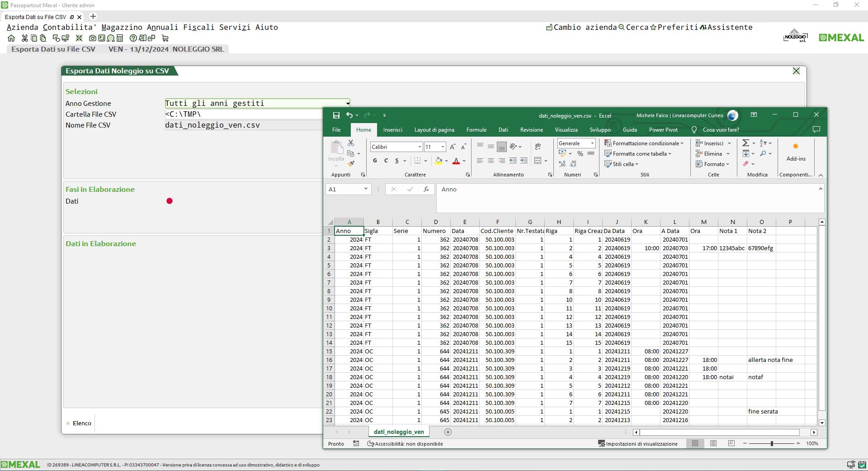Switch to Page Layout view in status bar
Screen dimensions: 868x471
click(x=713, y=443)
